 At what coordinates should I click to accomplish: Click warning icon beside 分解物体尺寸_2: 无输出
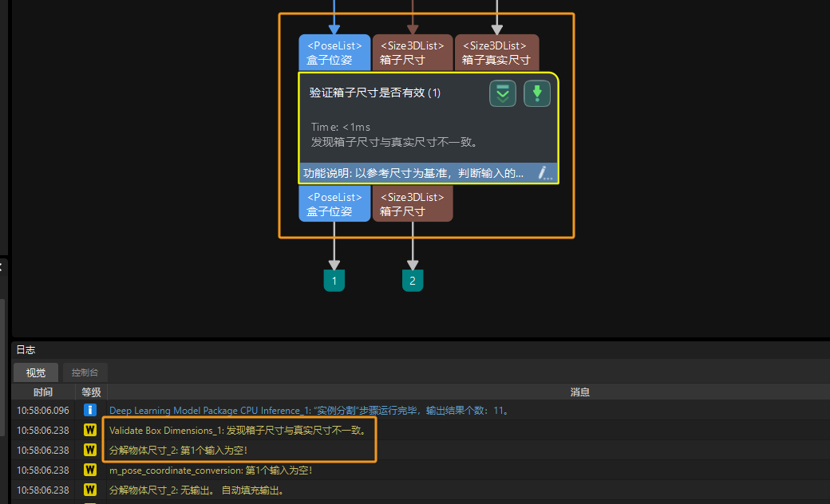pos(90,490)
